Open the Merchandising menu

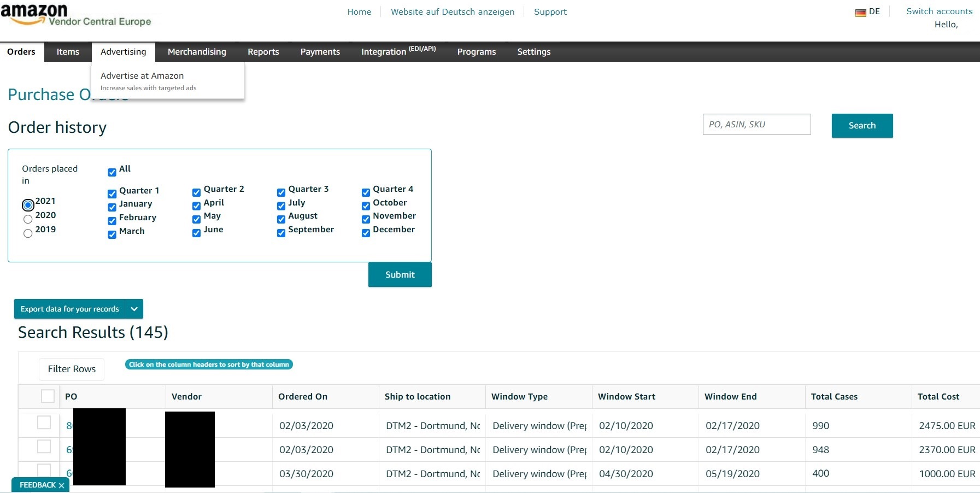click(197, 52)
